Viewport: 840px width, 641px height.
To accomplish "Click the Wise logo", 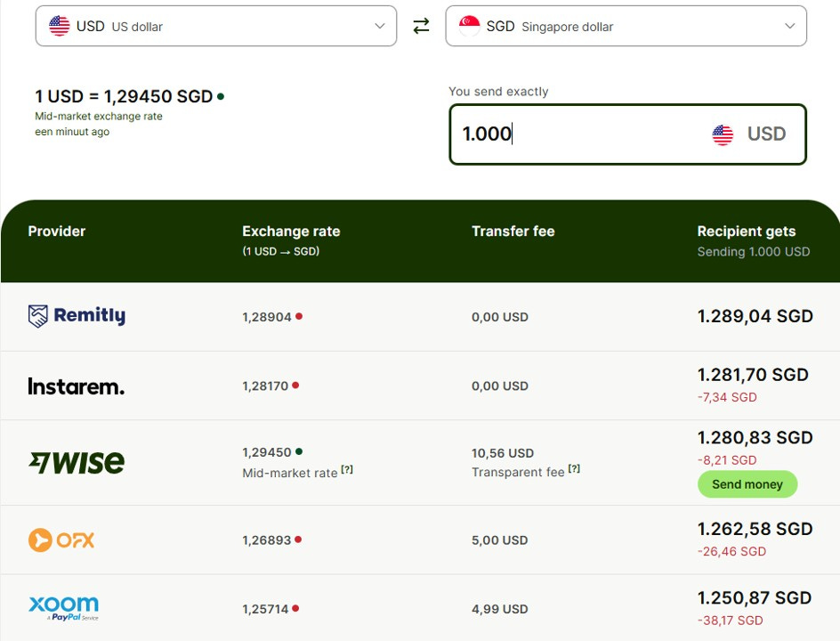I will (77, 463).
